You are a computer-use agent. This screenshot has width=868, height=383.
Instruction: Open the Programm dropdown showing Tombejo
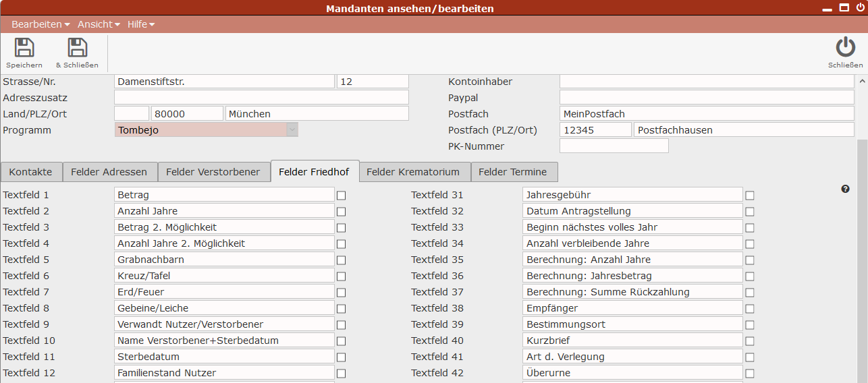(207, 130)
